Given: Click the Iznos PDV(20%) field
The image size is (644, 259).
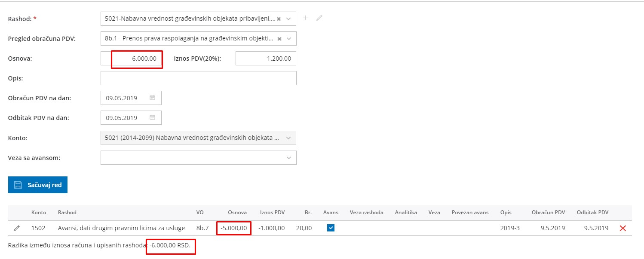Looking at the screenshot, I should 266,59.
